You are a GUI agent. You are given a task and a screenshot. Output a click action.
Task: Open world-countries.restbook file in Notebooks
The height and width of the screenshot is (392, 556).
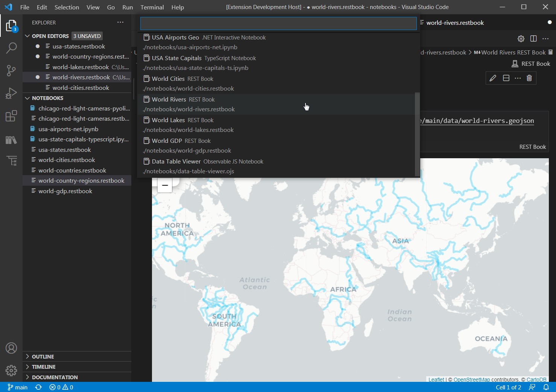[x=77, y=170]
